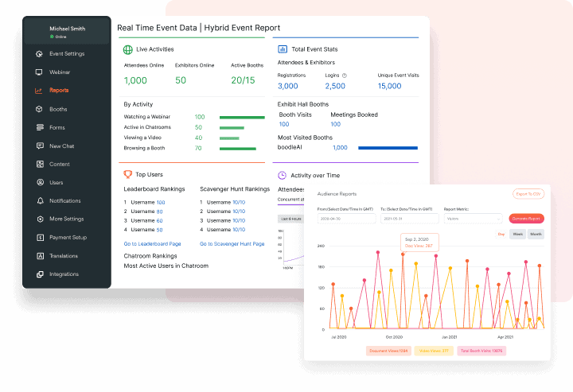Expand the Report Metric dropdown
The image size is (573, 392).
pyautogui.click(x=474, y=218)
